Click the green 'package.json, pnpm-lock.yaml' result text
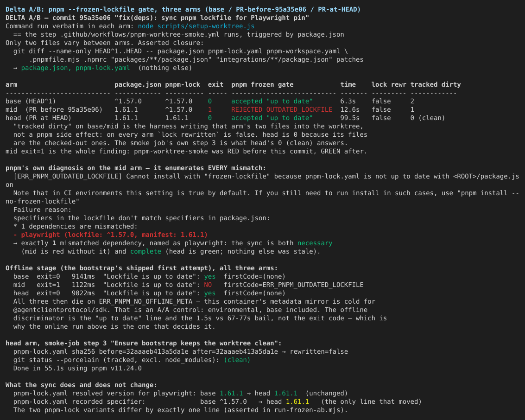This screenshot has height=420, width=525. point(76,68)
